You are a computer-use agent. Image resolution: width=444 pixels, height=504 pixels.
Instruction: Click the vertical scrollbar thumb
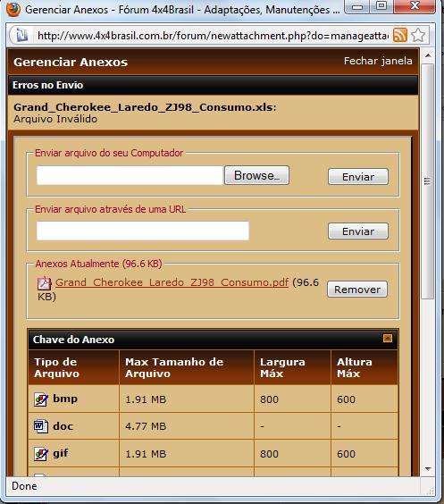tap(428, 181)
